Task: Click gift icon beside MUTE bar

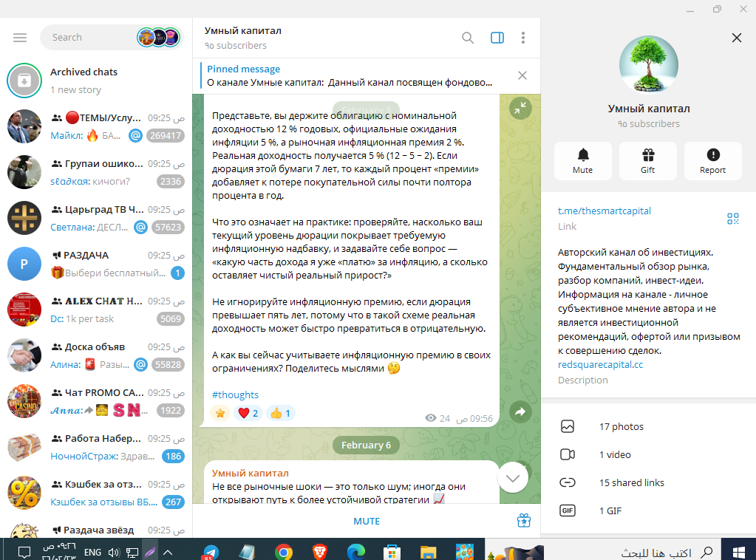Action: (524, 521)
